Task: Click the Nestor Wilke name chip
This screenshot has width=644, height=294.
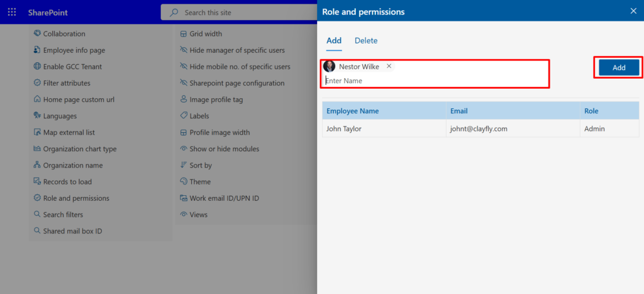Action: [x=359, y=66]
